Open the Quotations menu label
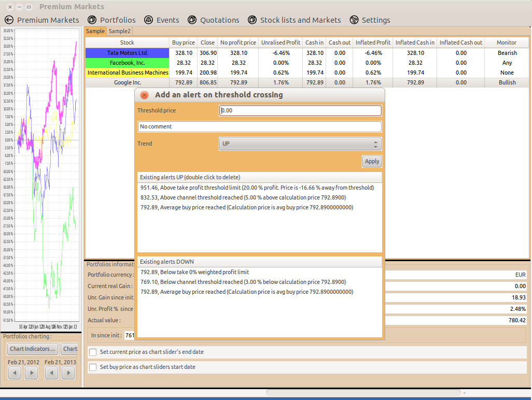Image resolution: width=532 pixels, height=400 pixels. (219, 20)
